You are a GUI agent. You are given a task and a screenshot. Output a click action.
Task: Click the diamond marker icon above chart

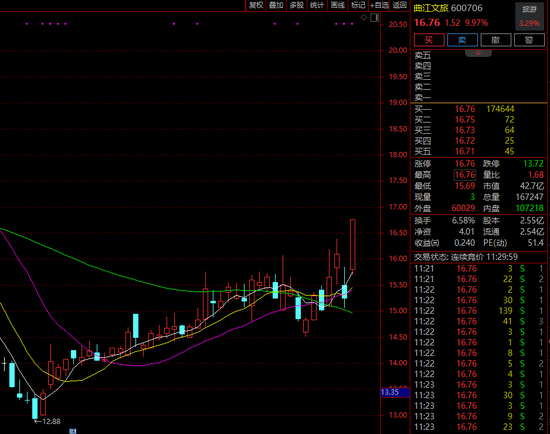point(364,17)
